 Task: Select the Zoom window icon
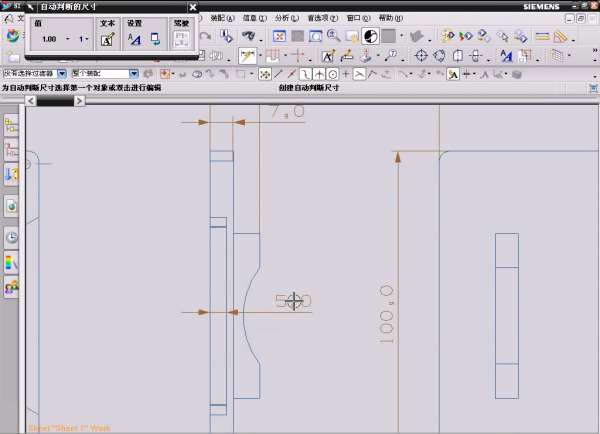[316, 36]
